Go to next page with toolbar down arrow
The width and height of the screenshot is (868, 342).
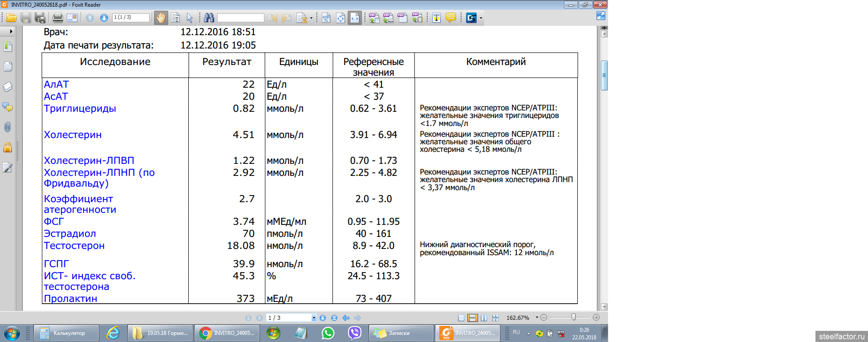(x=104, y=18)
